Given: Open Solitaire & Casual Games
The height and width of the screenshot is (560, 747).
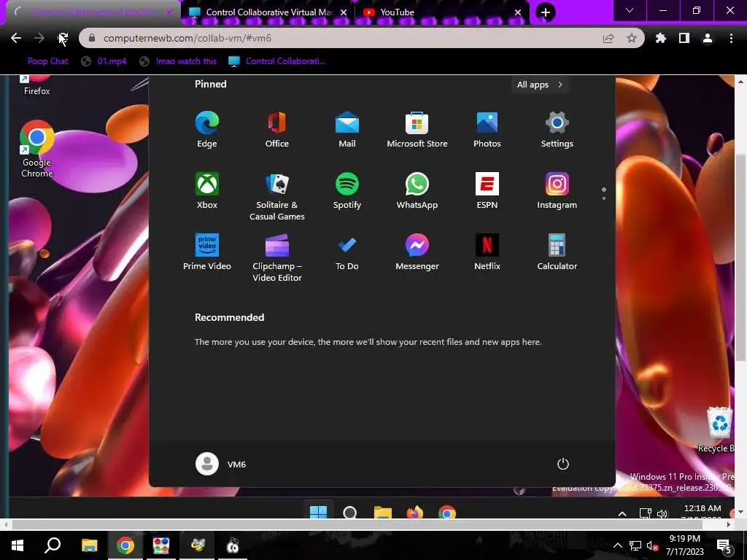Looking at the screenshot, I should tap(276, 196).
